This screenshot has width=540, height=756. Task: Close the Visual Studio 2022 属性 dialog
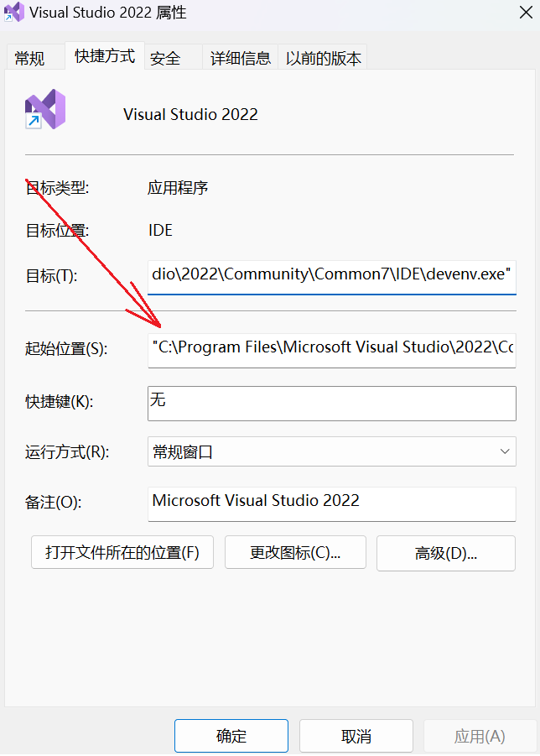(x=526, y=12)
